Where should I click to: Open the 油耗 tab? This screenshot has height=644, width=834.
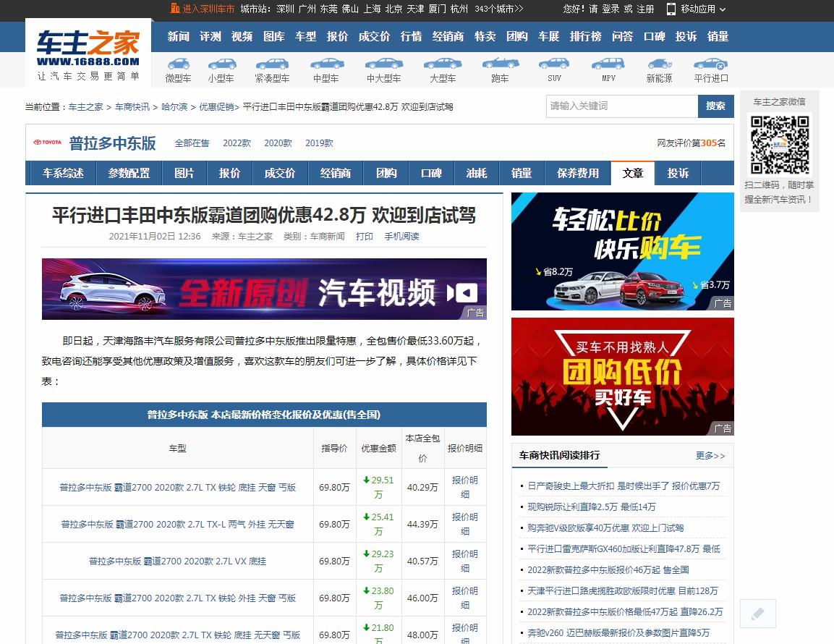(477, 173)
